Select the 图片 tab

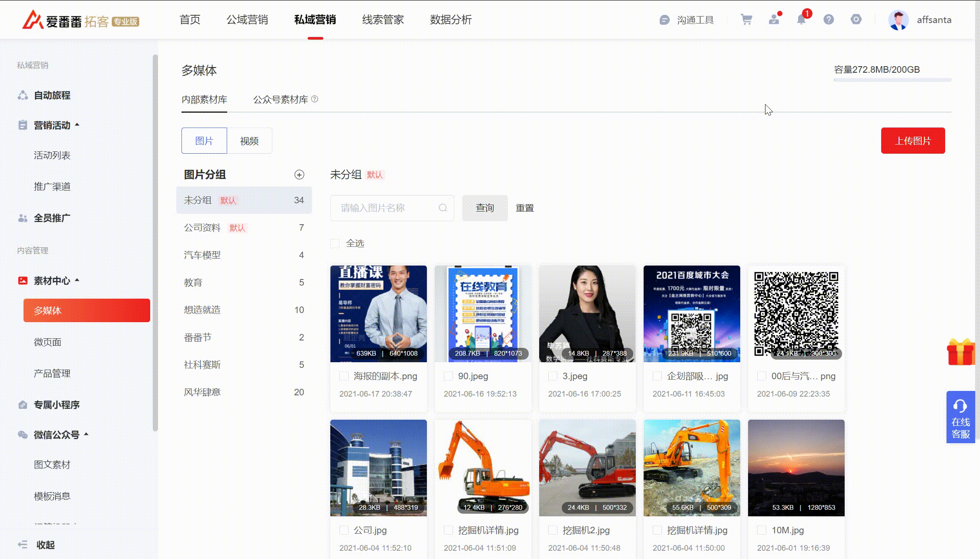[x=204, y=141]
